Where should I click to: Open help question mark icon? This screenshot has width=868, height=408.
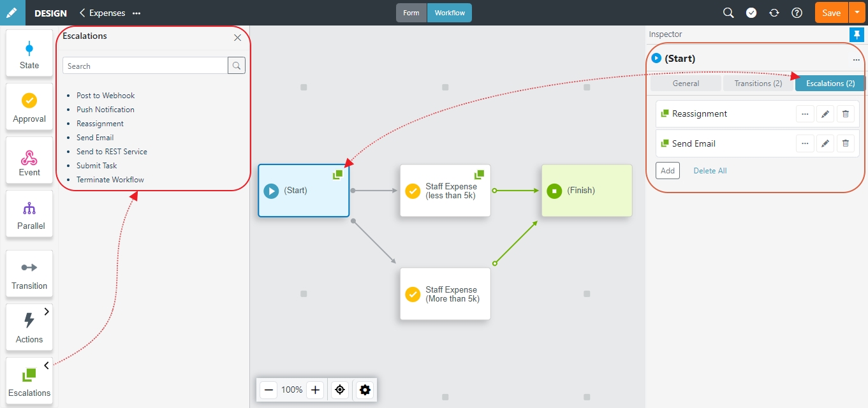pyautogui.click(x=797, y=13)
